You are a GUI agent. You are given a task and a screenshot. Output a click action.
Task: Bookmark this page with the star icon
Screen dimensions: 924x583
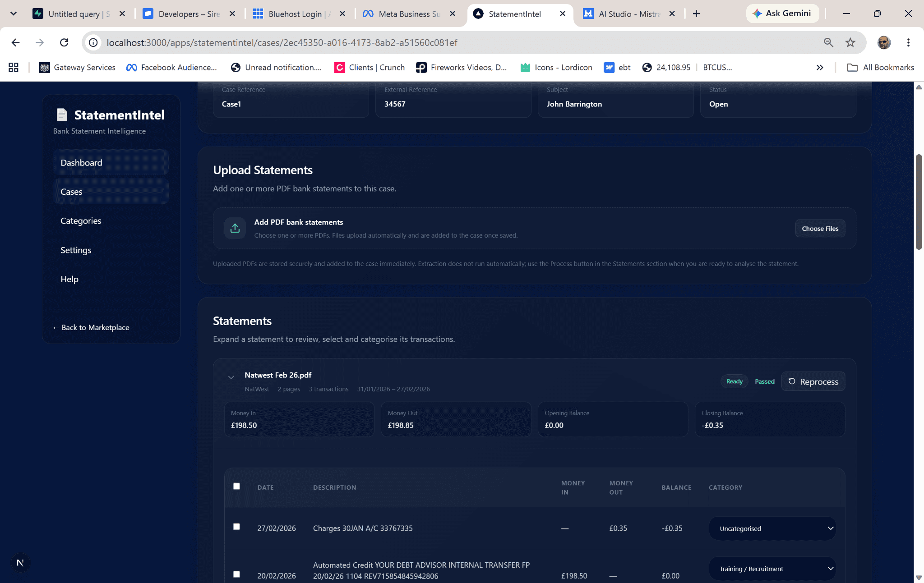click(x=850, y=42)
